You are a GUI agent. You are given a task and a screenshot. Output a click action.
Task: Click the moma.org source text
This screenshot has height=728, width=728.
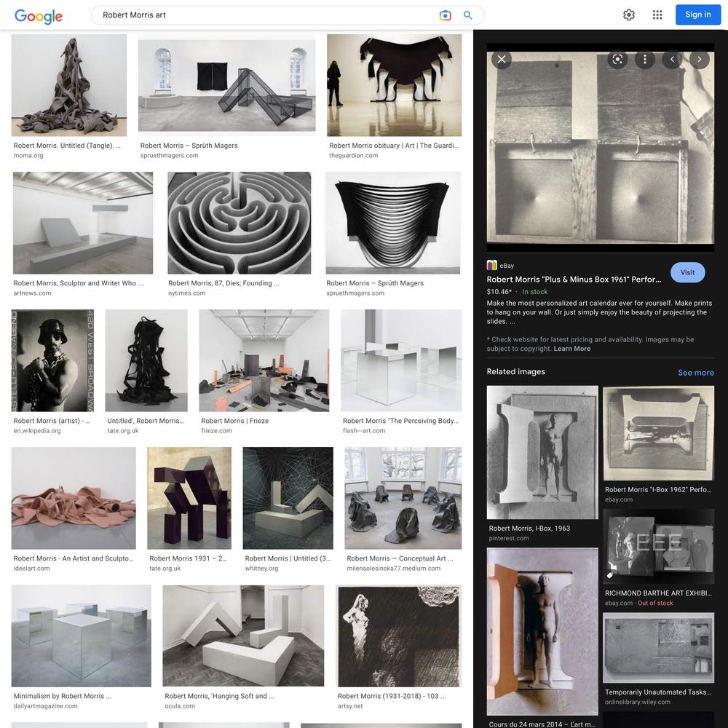[x=28, y=156]
